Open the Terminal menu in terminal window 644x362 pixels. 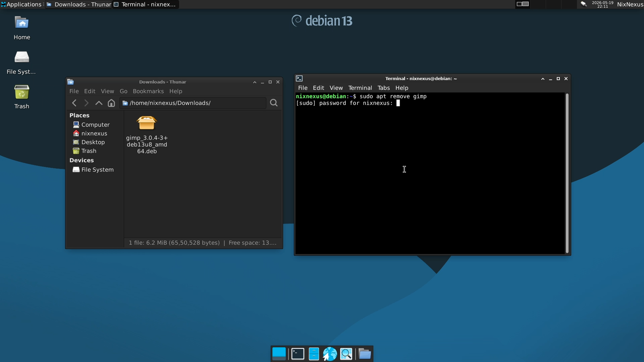360,88
